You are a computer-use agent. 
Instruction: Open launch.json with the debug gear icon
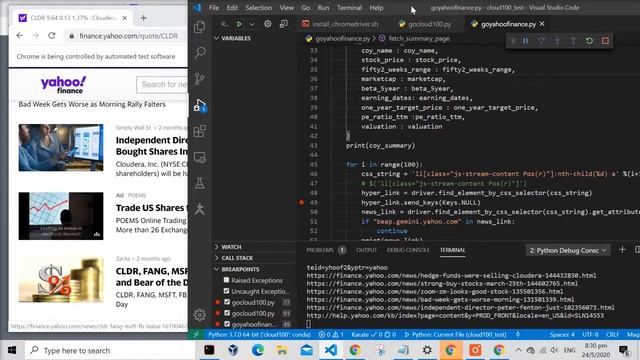click(267, 24)
